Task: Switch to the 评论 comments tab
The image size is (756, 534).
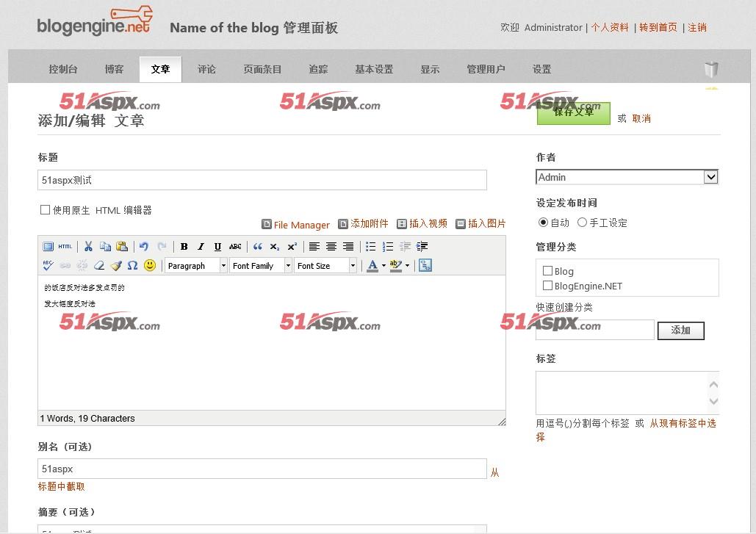Action: click(207, 69)
